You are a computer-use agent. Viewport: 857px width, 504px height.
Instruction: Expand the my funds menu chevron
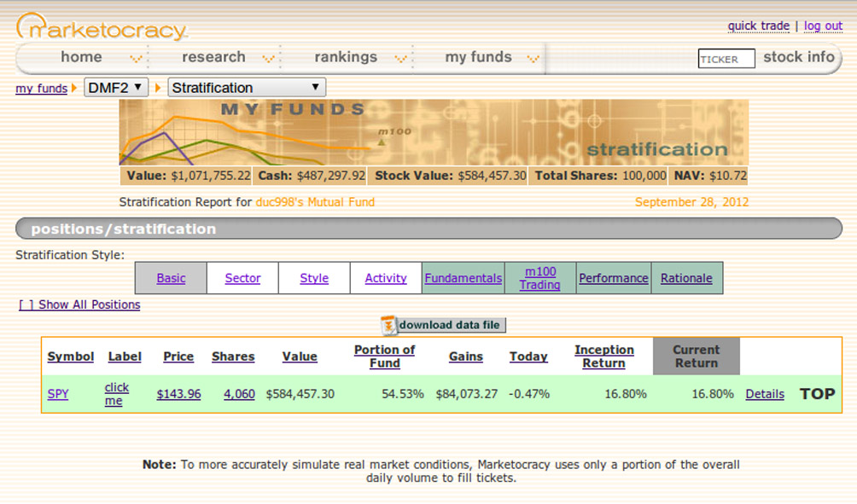click(533, 59)
